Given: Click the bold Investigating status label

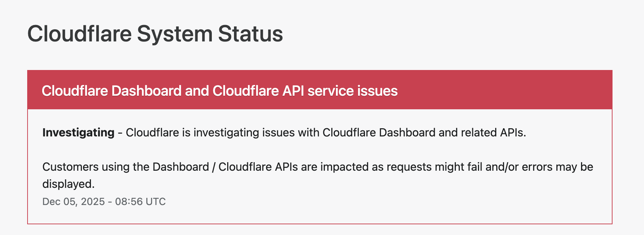Looking at the screenshot, I should pos(78,132).
